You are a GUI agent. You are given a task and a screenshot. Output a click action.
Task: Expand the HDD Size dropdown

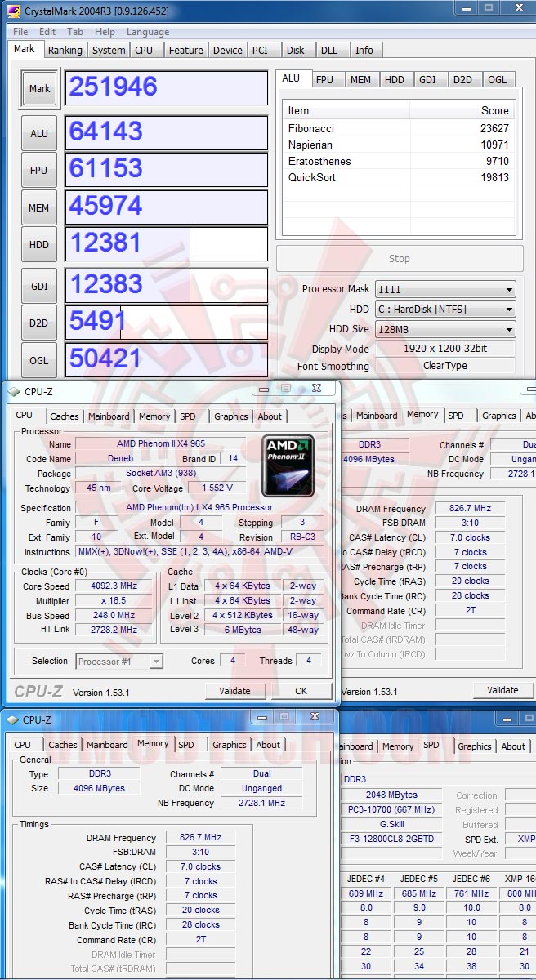point(445,329)
